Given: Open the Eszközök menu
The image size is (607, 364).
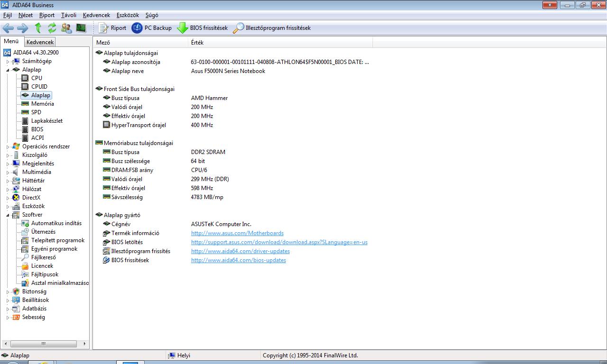Looking at the screenshot, I should pos(128,15).
